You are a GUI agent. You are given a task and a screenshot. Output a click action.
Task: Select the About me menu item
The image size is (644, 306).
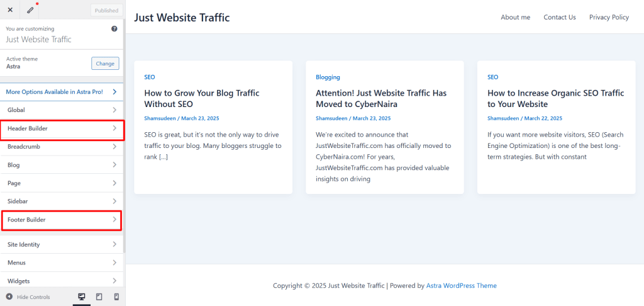pyautogui.click(x=515, y=18)
